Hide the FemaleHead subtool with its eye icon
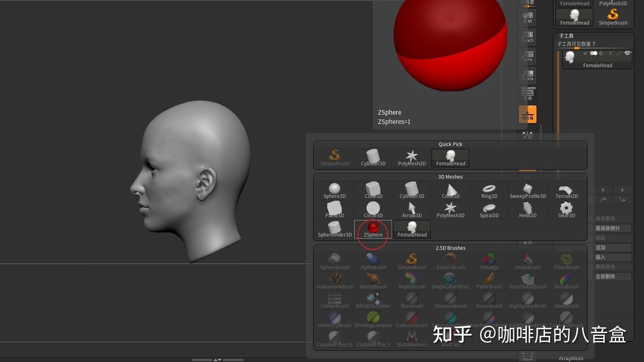Viewport: 644px width, 362px height. 627,53
